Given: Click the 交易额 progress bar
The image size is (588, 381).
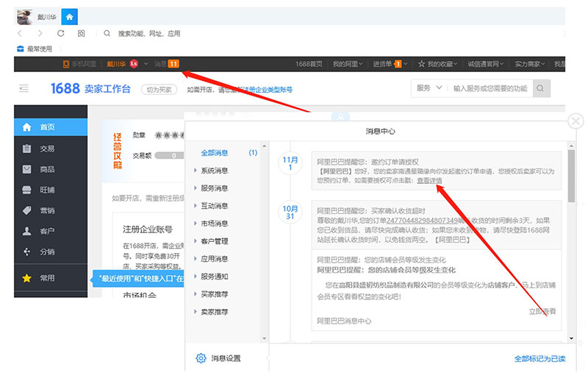Looking at the screenshot, I should point(170,155).
